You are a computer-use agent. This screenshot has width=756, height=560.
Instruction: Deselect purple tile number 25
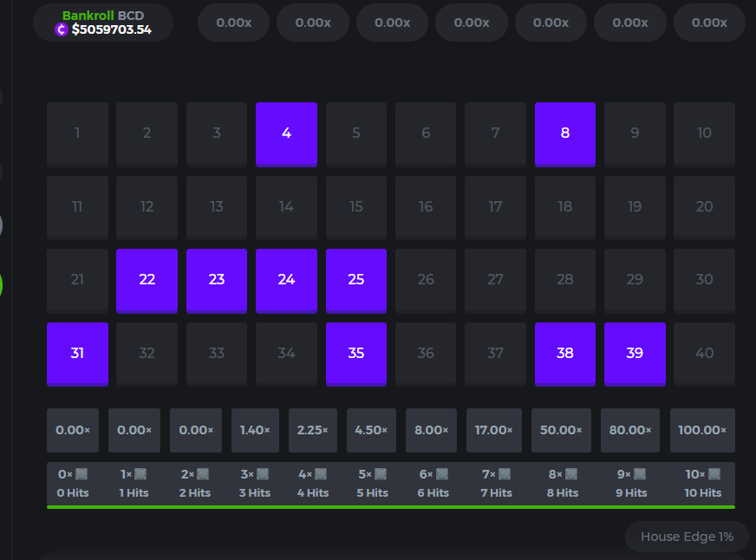coord(355,280)
